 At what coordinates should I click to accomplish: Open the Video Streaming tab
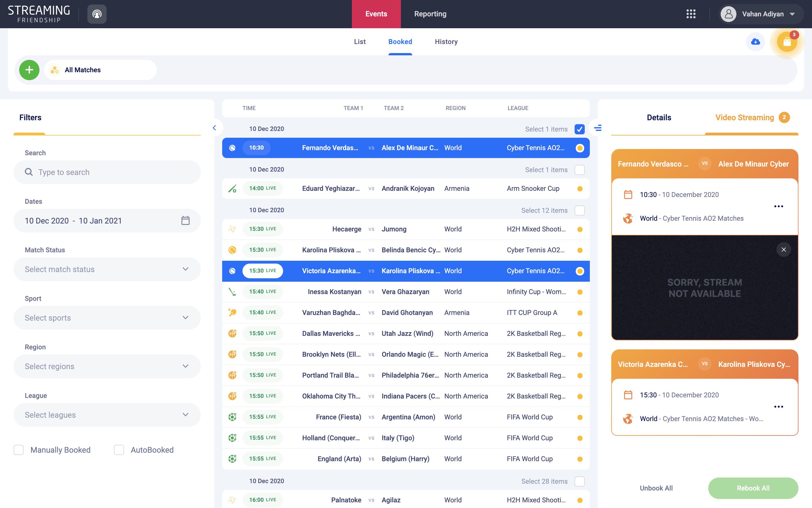click(x=752, y=118)
